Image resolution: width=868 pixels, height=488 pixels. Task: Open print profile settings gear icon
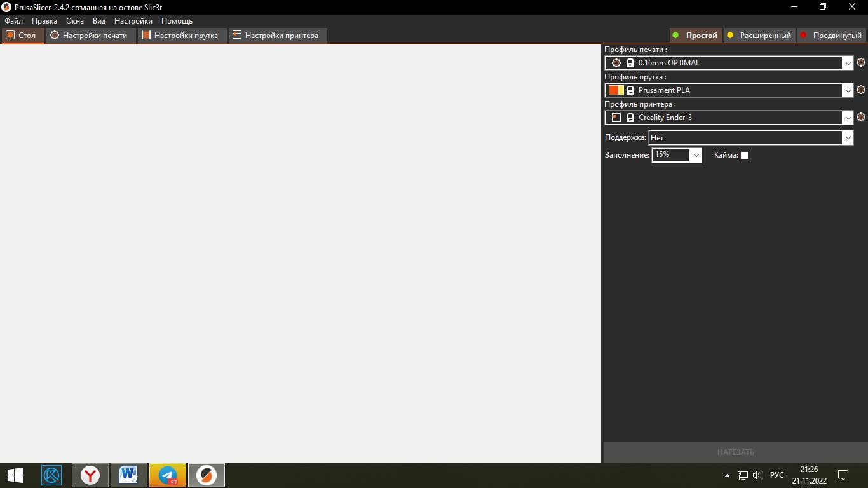(x=861, y=63)
